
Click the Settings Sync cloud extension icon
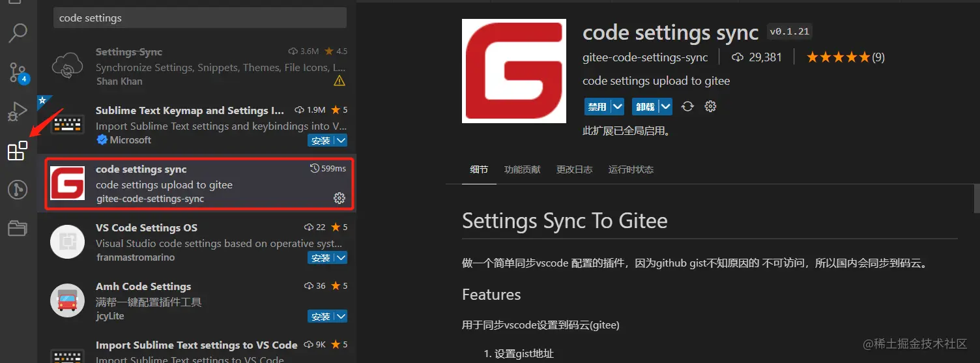pyautogui.click(x=68, y=66)
